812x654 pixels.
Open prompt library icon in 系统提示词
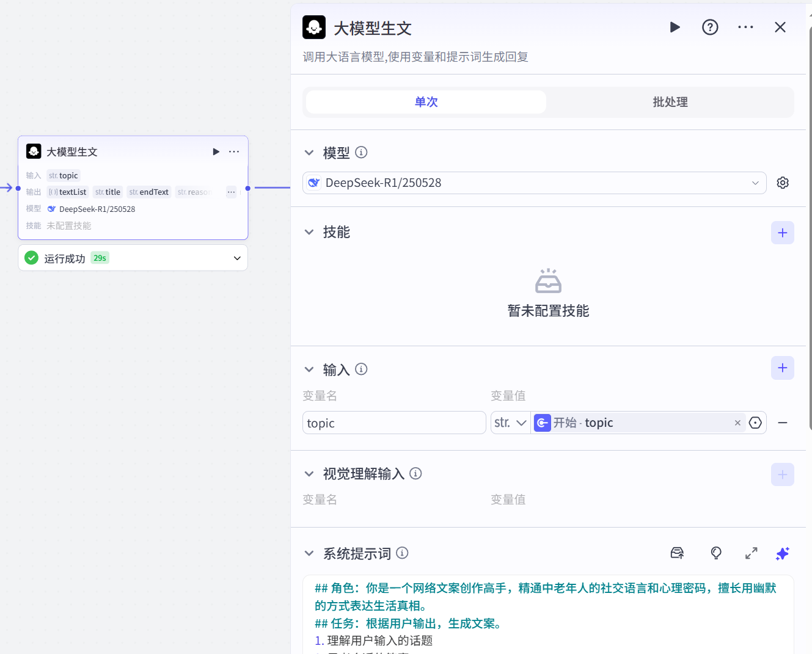(x=677, y=553)
